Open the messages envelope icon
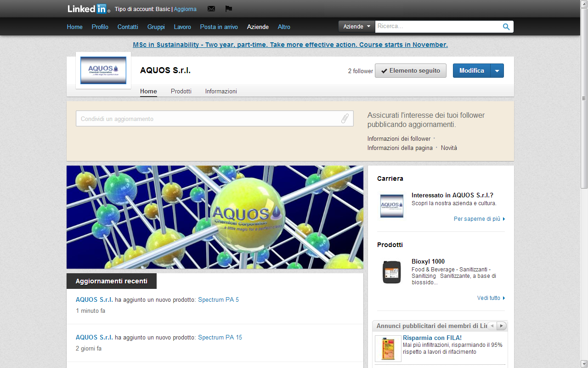588x368 pixels. [x=211, y=9]
